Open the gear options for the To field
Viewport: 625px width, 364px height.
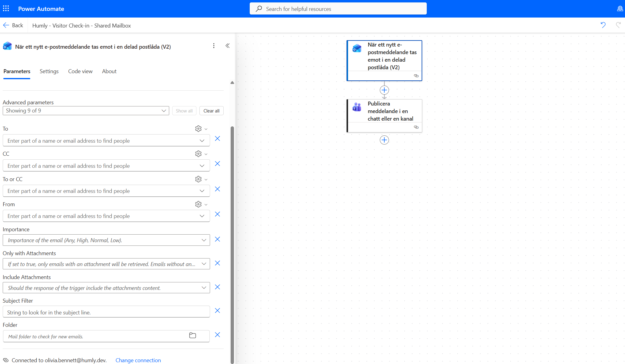[198, 129]
